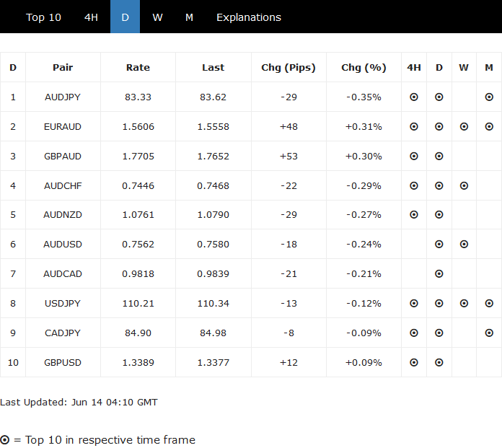Select the W weekly tab
The height and width of the screenshot is (448, 502).
pos(157,17)
